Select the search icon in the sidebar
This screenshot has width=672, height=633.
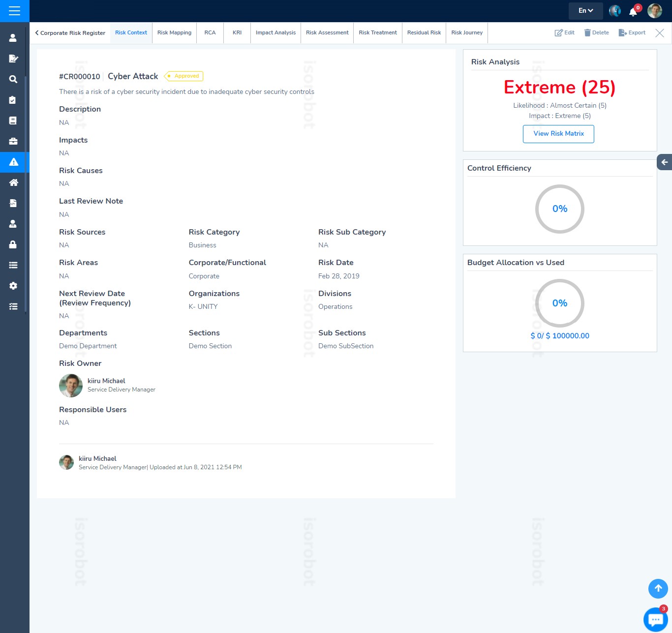[x=13, y=79]
